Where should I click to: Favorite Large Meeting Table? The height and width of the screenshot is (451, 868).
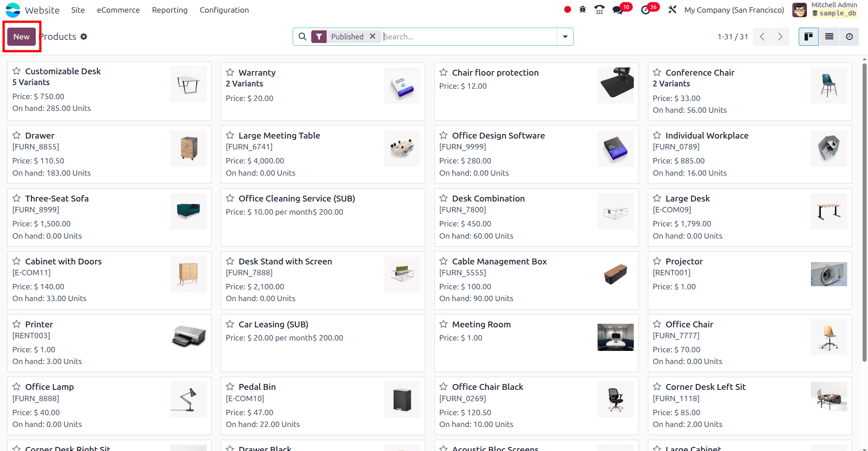tap(230, 135)
